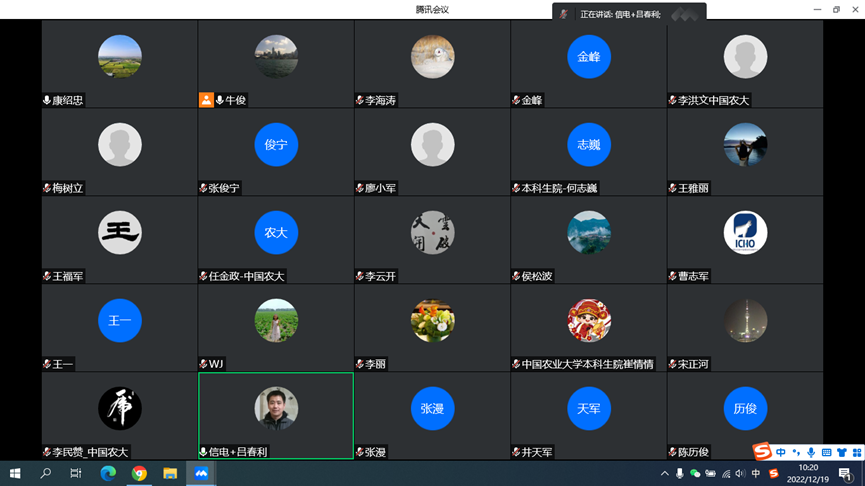865x486 pixels.
Task: Open the Sogou soft keyboard icon
Action: coord(826,452)
